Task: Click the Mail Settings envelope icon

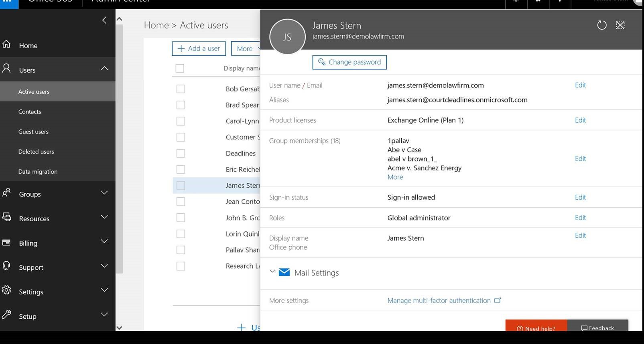Action: tap(284, 272)
